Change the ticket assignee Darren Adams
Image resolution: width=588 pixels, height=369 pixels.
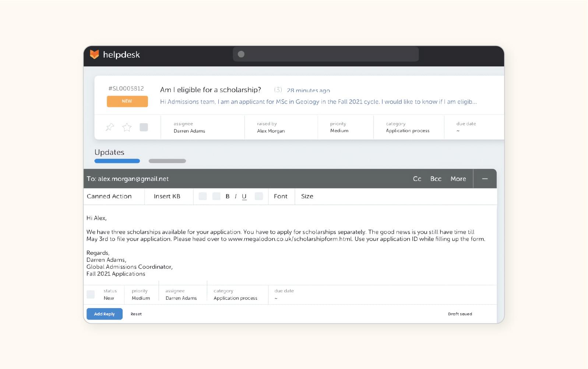point(189,127)
